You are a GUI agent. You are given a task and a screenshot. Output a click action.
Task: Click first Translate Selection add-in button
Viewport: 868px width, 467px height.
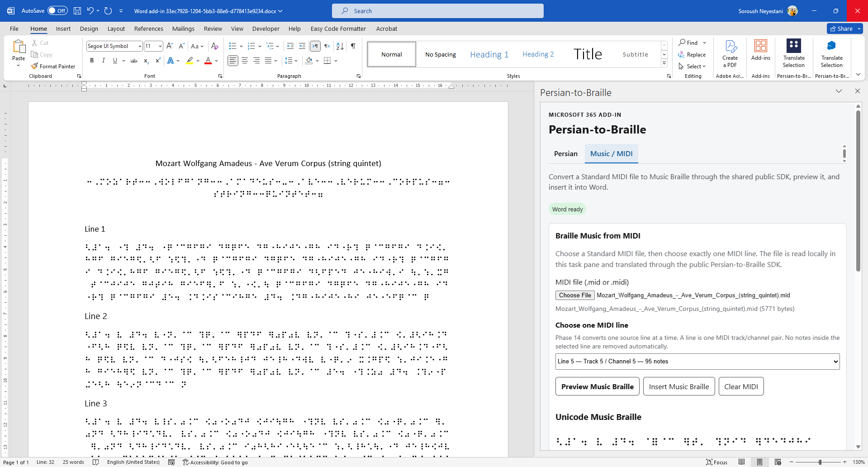point(794,54)
